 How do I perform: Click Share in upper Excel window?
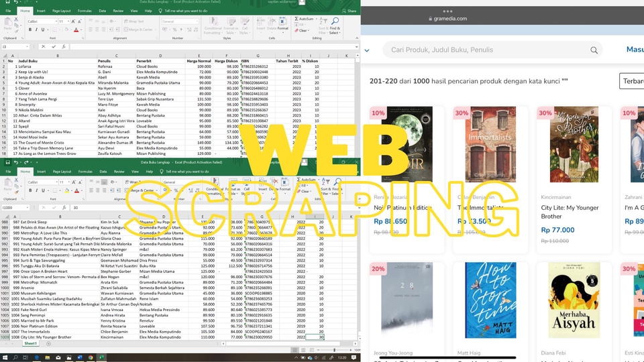(349, 11)
